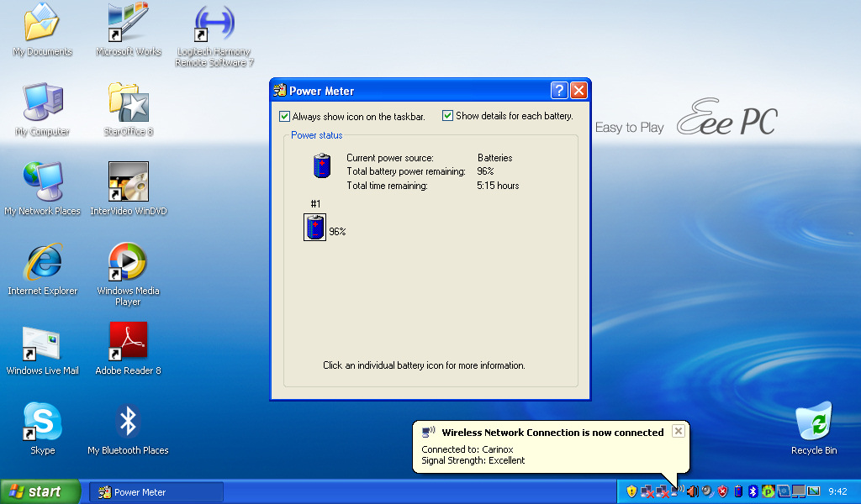Viewport: 861px width, 504px height.
Task: Toggle Show details for each battery
Action: [447, 116]
